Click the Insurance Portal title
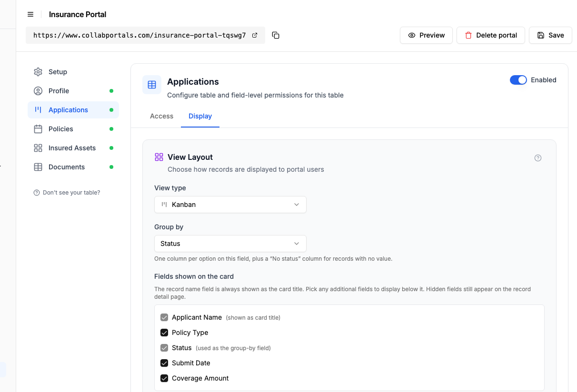The width and height of the screenshot is (577, 392). (x=78, y=14)
